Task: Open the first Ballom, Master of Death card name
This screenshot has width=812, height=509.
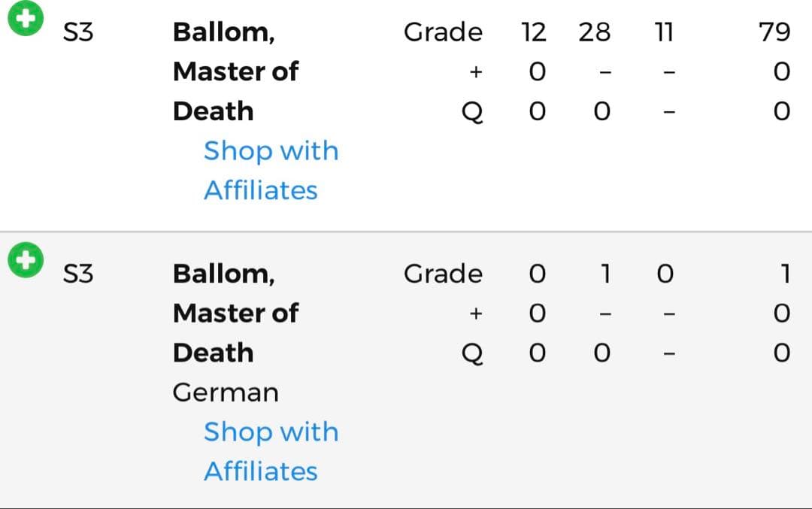Action: [235, 71]
